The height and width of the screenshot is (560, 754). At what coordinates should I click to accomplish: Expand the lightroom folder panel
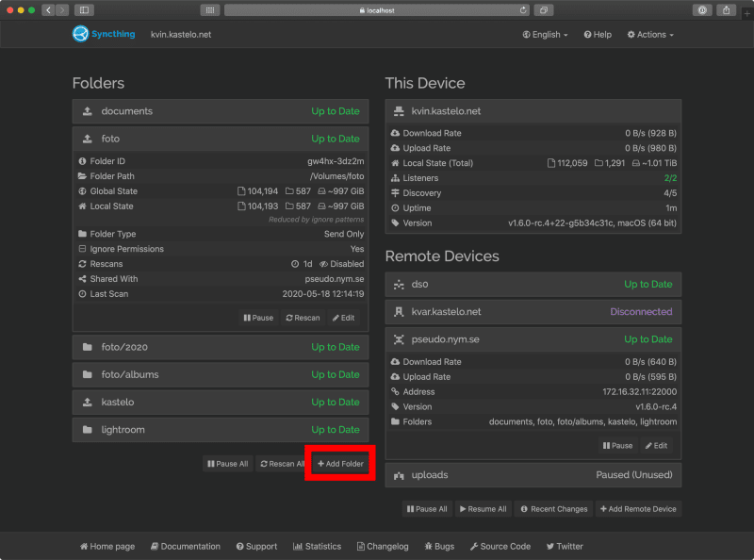[221, 430]
